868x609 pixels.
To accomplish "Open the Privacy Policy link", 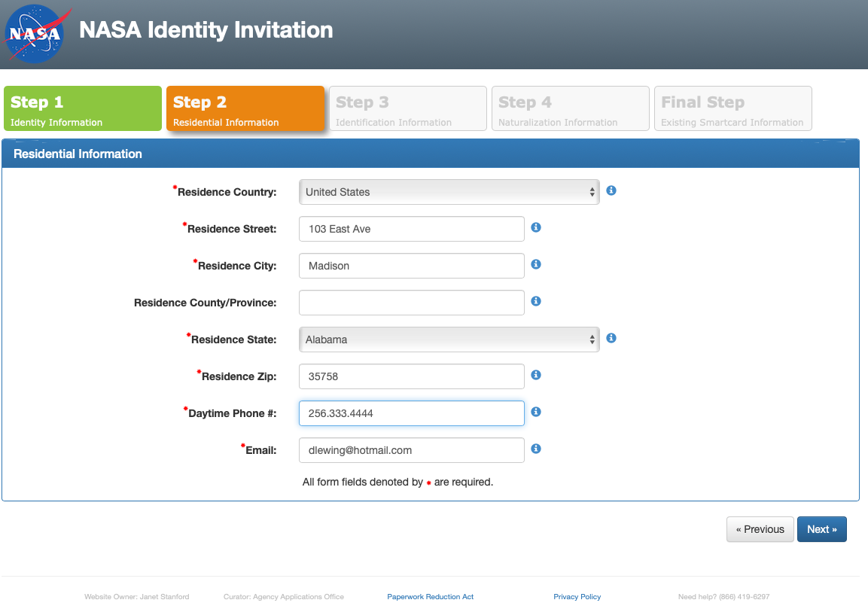I will (577, 597).
